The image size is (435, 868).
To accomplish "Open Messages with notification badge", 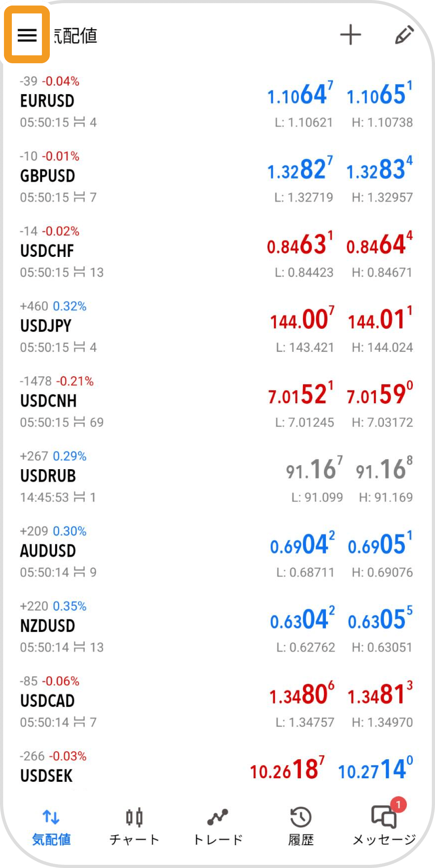I will point(384,817).
